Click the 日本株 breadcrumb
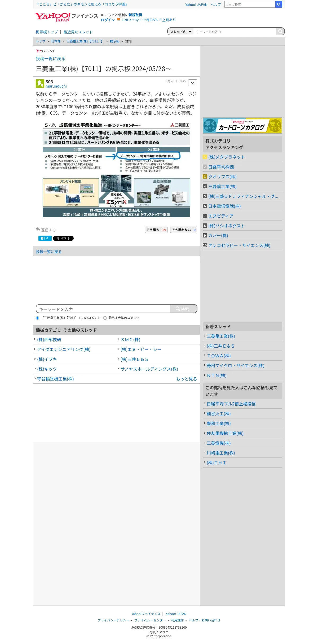Viewport: 318px width, 644px height. (x=56, y=41)
